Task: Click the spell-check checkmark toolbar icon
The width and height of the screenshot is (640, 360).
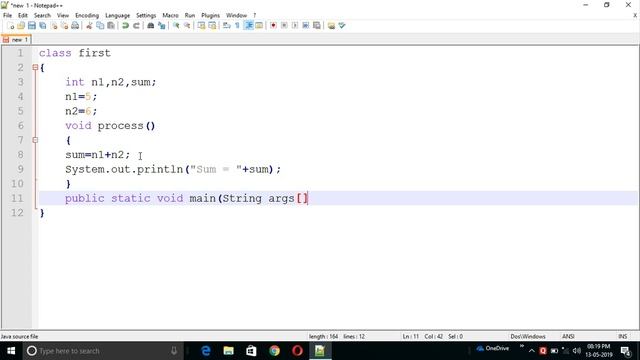Action: (342, 26)
